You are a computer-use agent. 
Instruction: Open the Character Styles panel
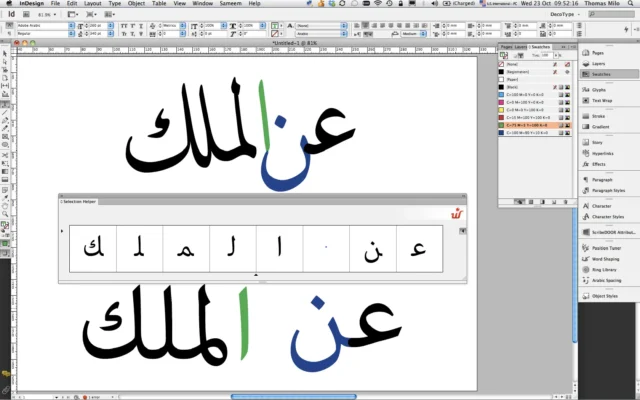click(609, 217)
